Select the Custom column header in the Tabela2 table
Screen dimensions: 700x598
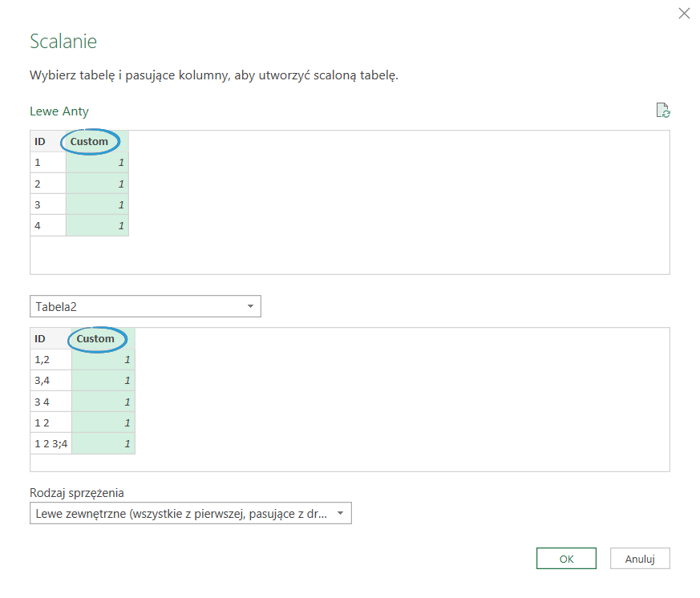coord(95,338)
